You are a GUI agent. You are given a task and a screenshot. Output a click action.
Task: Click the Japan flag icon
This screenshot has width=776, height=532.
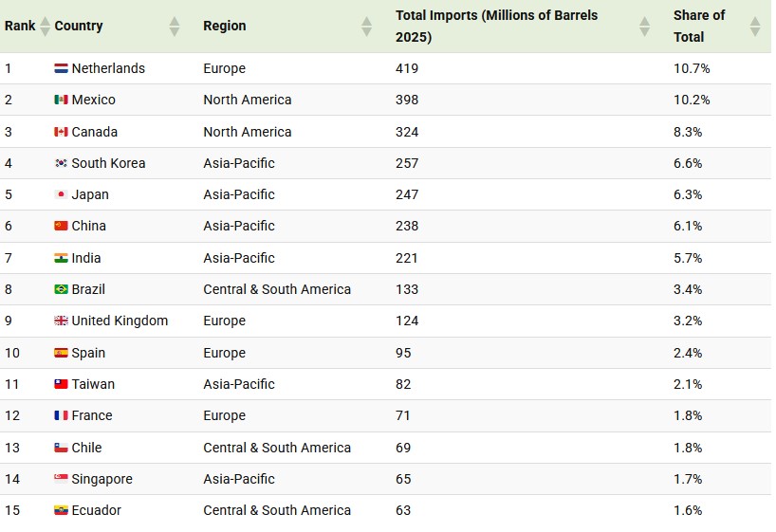61,194
